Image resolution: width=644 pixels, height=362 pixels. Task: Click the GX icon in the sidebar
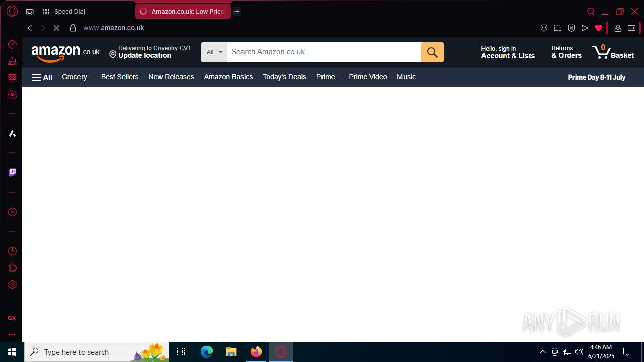click(12, 318)
